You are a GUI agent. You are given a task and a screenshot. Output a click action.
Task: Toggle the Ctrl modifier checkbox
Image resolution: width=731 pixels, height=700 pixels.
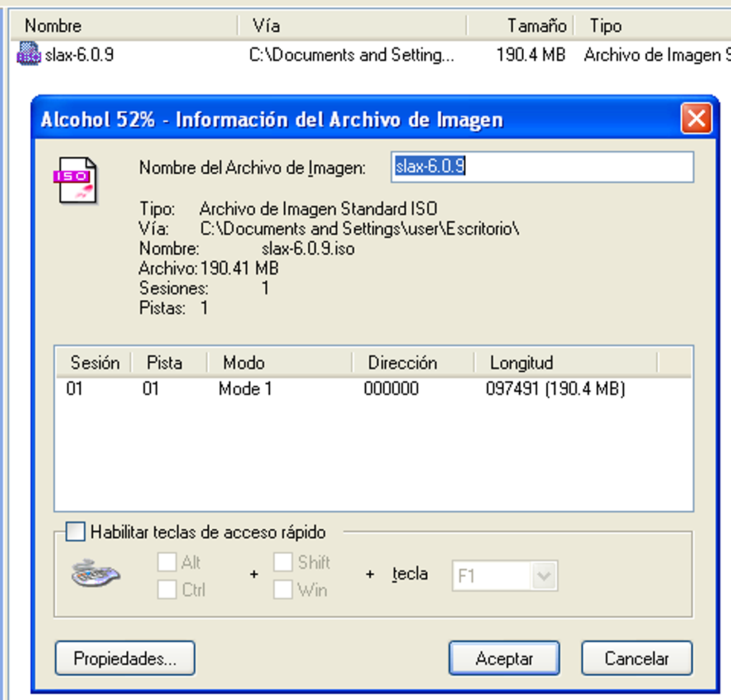tap(167, 590)
